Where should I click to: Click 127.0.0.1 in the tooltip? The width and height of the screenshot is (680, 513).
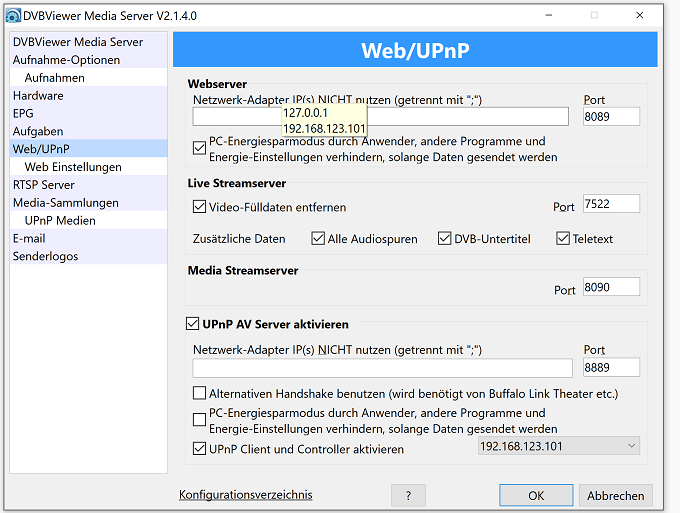(x=305, y=113)
